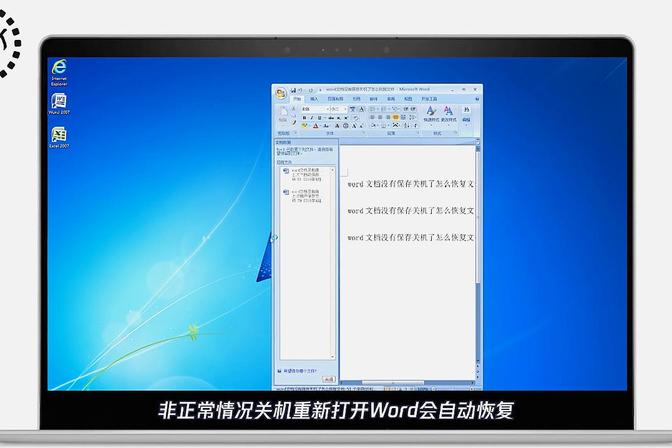Click the Internet Explorer desktop icon

[x=59, y=72]
